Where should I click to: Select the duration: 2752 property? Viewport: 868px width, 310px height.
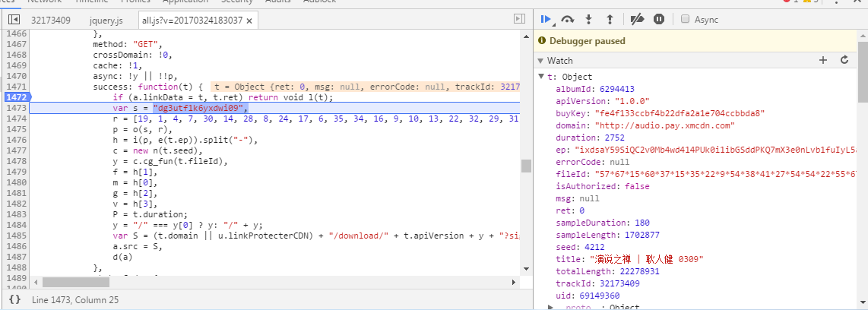coord(589,138)
